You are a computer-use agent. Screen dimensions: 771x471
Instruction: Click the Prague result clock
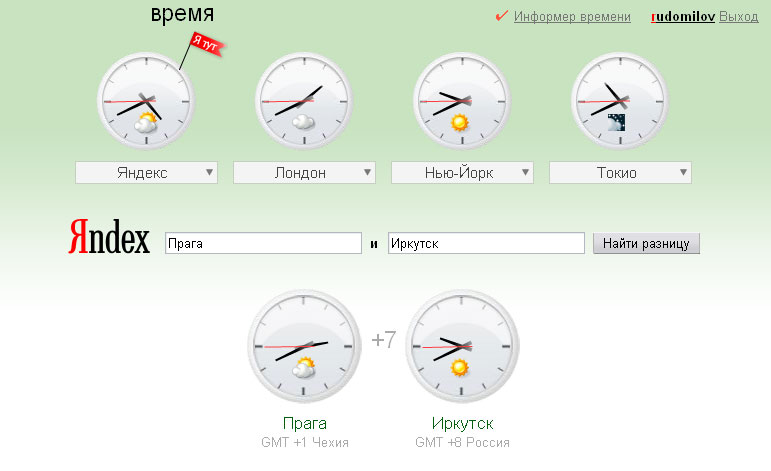point(303,346)
